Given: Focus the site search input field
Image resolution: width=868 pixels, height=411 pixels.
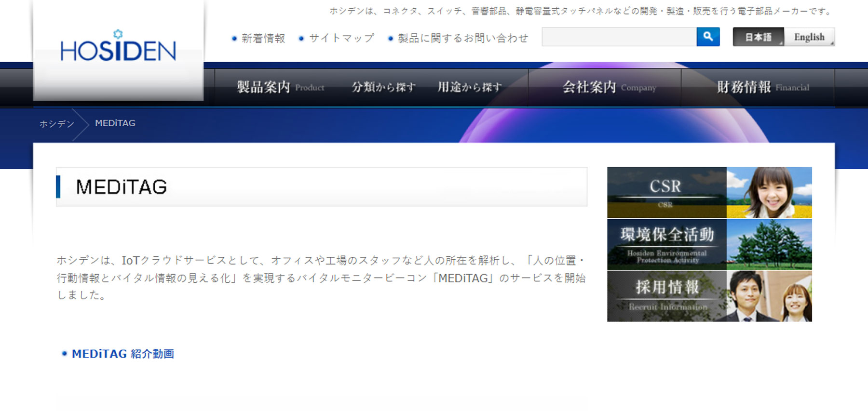Looking at the screenshot, I should (619, 37).
